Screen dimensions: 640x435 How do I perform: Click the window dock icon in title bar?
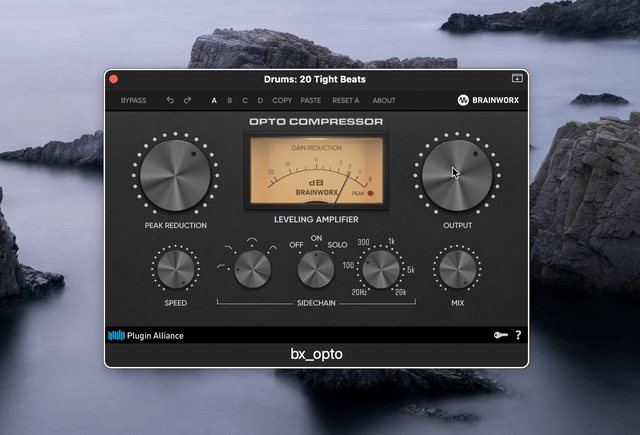click(x=517, y=78)
